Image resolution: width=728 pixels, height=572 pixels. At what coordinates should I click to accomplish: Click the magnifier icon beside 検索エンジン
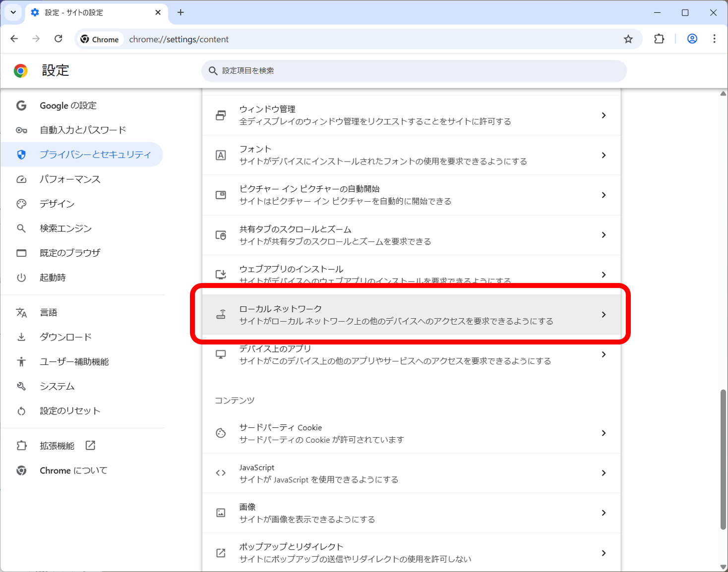point(21,229)
